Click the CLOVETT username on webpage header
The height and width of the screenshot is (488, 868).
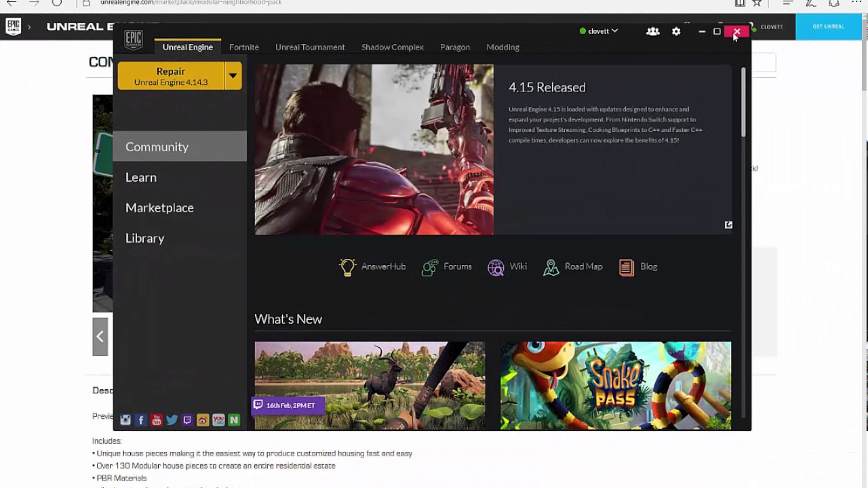tap(772, 27)
